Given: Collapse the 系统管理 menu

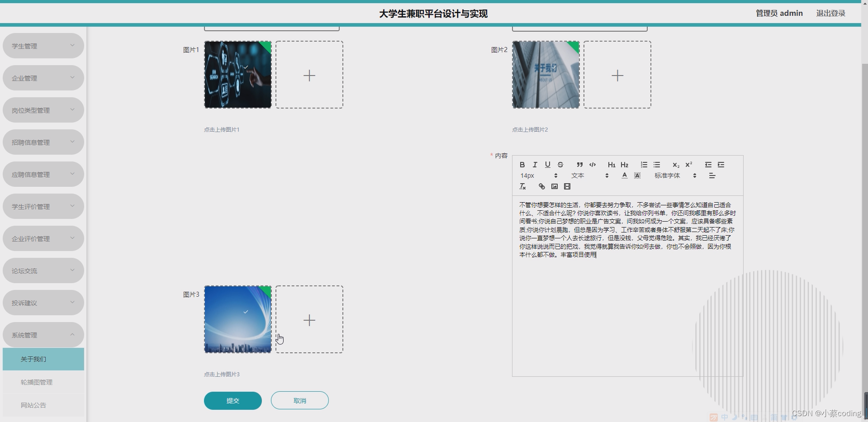Looking at the screenshot, I should coord(43,335).
